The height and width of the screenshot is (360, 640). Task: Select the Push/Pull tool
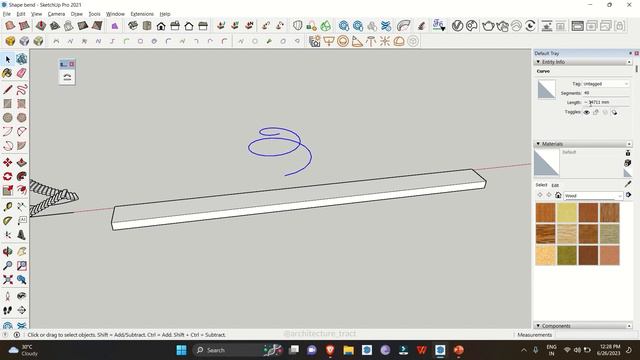point(22,162)
